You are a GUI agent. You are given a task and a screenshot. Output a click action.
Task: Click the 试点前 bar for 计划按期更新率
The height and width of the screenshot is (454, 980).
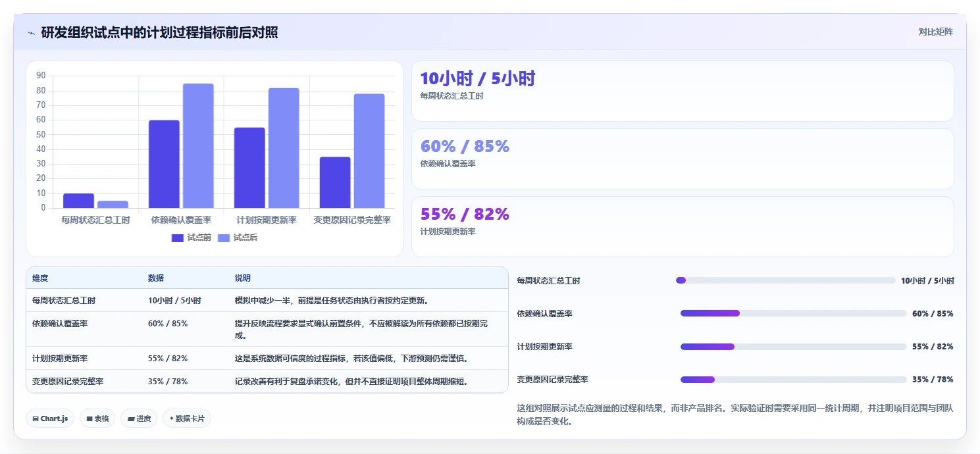pyautogui.click(x=249, y=168)
